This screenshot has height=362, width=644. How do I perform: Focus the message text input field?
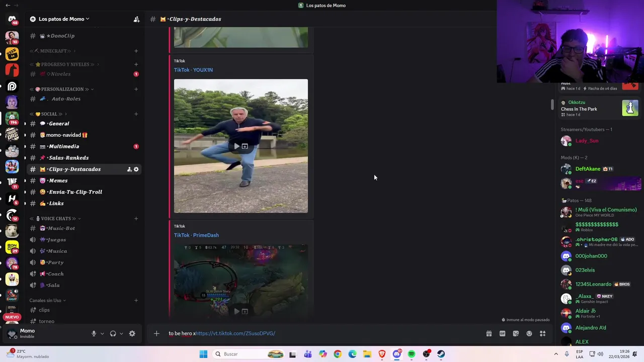[322, 333]
